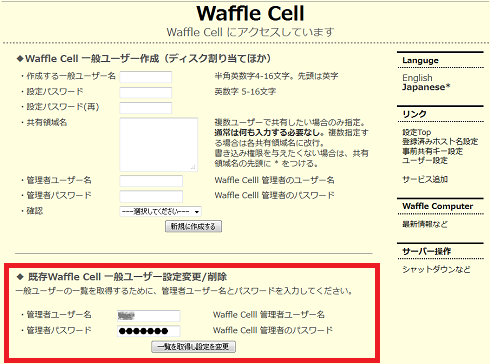Click the Waffle Cell page title
Screen dimensions: 490x364
click(x=250, y=13)
